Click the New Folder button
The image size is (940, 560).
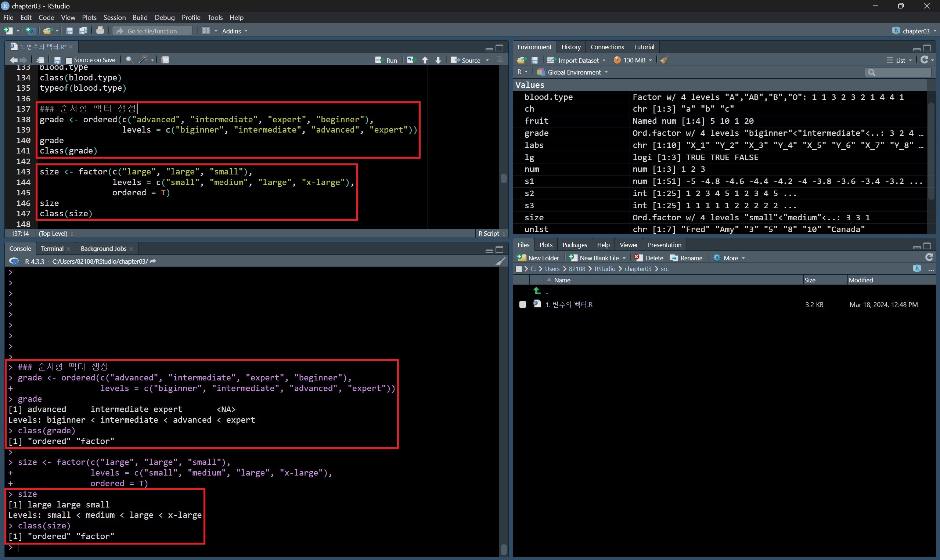[x=539, y=258]
